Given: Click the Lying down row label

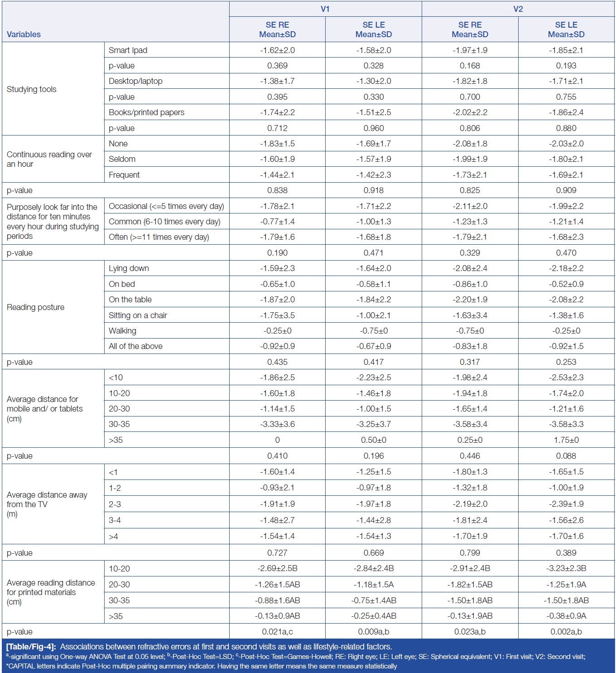Looking at the screenshot, I should (x=129, y=268).
